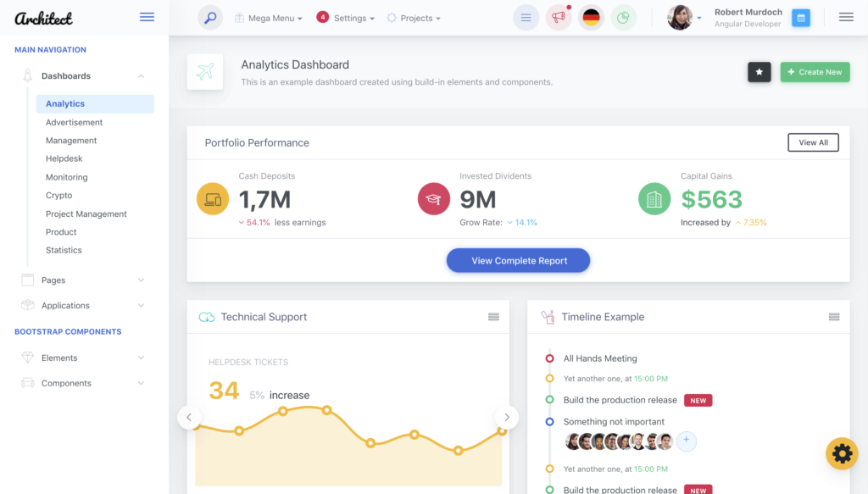This screenshot has width=868, height=494.
Task: Open the Settings dropdown in header
Action: 346,18
